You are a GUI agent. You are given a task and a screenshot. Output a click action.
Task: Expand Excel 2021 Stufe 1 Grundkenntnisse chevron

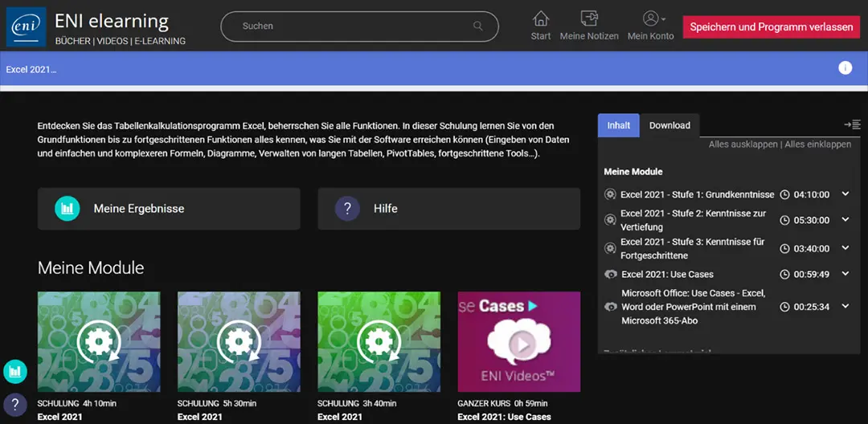pos(845,194)
